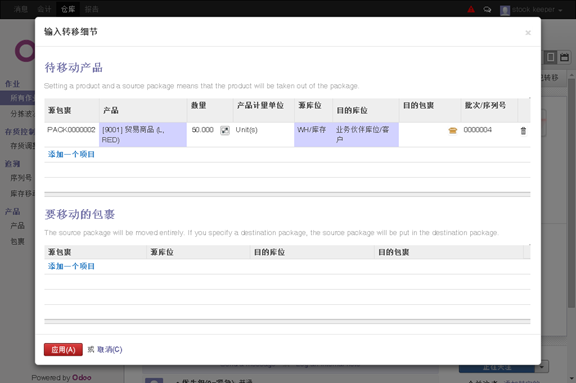Switch to the calendar view icon behind dialog
The image size is (576, 383).
(x=564, y=57)
